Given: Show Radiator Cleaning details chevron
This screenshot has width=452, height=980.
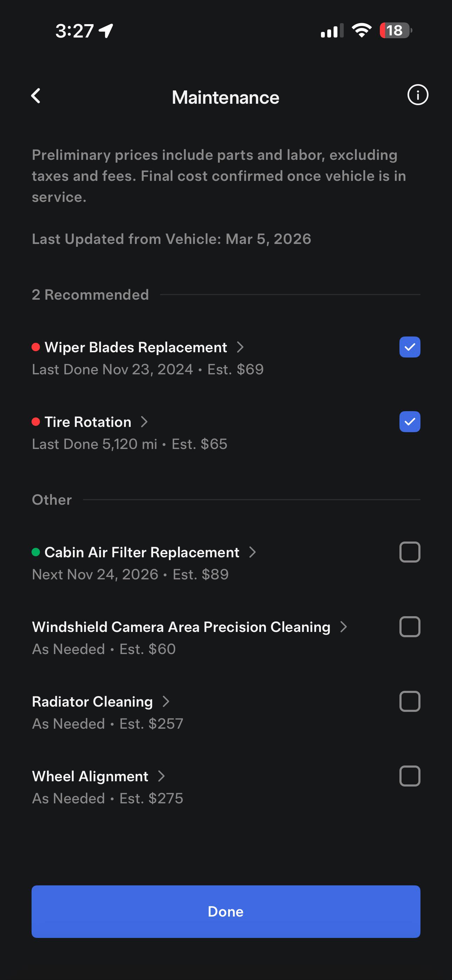Looking at the screenshot, I should [x=166, y=701].
